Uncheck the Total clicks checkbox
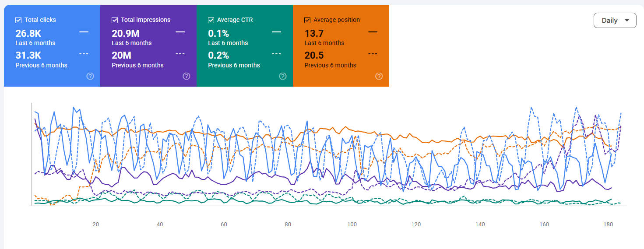 point(18,20)
